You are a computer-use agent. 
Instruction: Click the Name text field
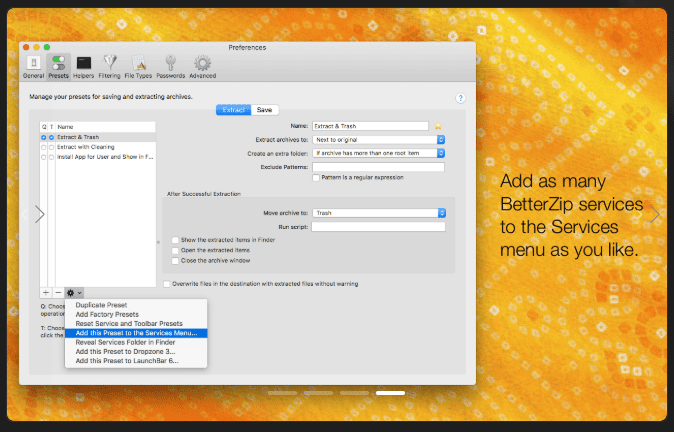point(371,126)
